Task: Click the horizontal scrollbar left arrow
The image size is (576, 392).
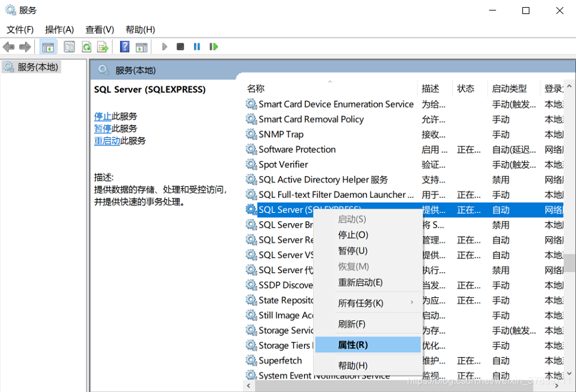Action: click(x=248, y=386)
